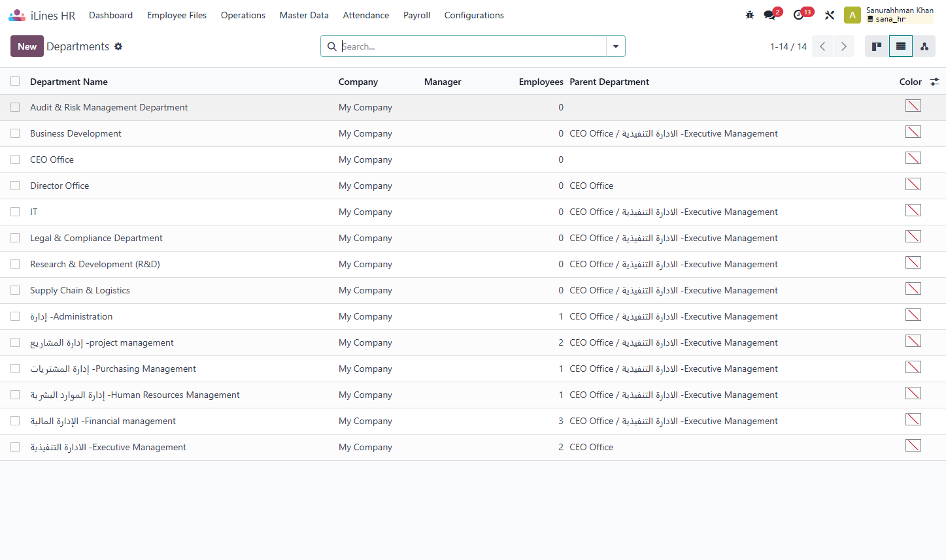Open the activities clock icon
This screenshot has height=560, width=946.
798,15
